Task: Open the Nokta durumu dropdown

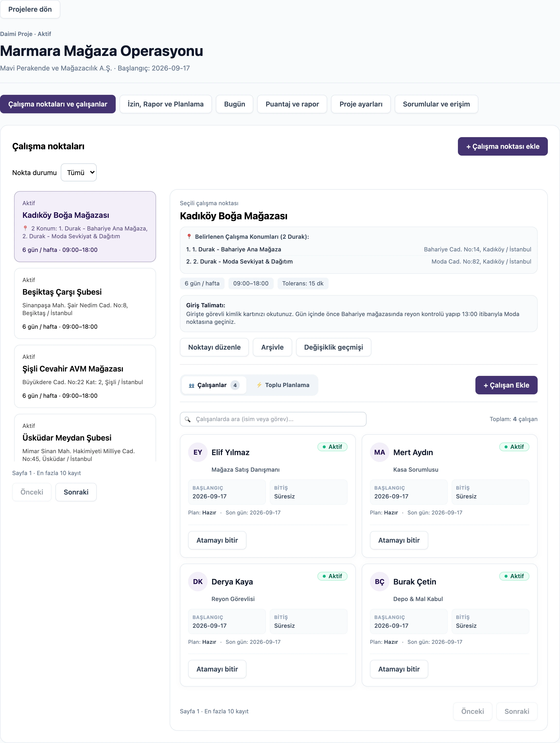Action: 79,172
